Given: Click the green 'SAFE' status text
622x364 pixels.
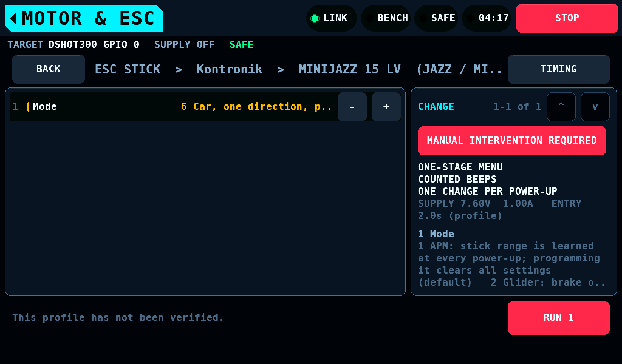Looking at the screenshot, I should coord(242,44).
